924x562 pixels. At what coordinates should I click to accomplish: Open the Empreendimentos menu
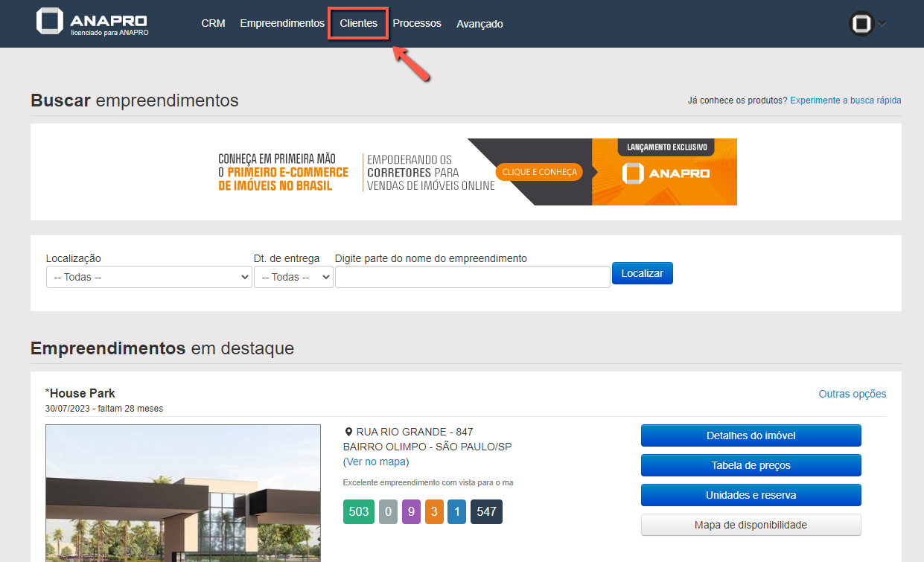[282, 23]
